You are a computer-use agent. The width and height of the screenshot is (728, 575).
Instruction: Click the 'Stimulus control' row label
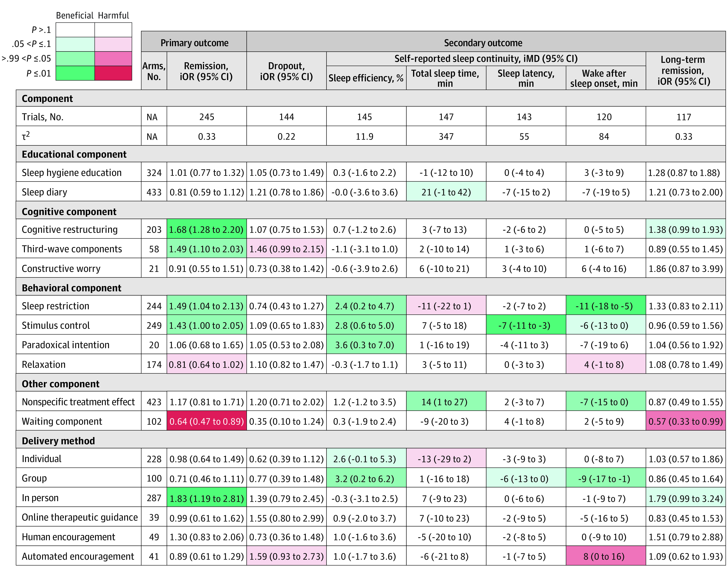56,325
